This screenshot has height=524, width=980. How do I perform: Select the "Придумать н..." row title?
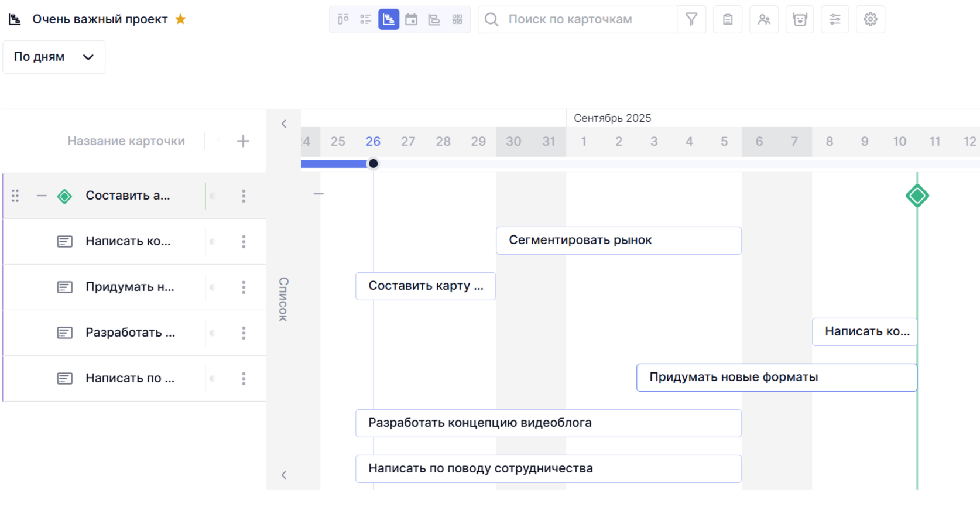pyautogui.click(x=130, y=287)
